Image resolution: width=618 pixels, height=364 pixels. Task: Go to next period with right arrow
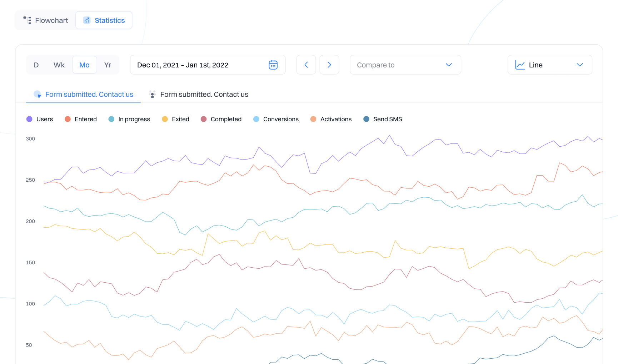coord(329,65)
